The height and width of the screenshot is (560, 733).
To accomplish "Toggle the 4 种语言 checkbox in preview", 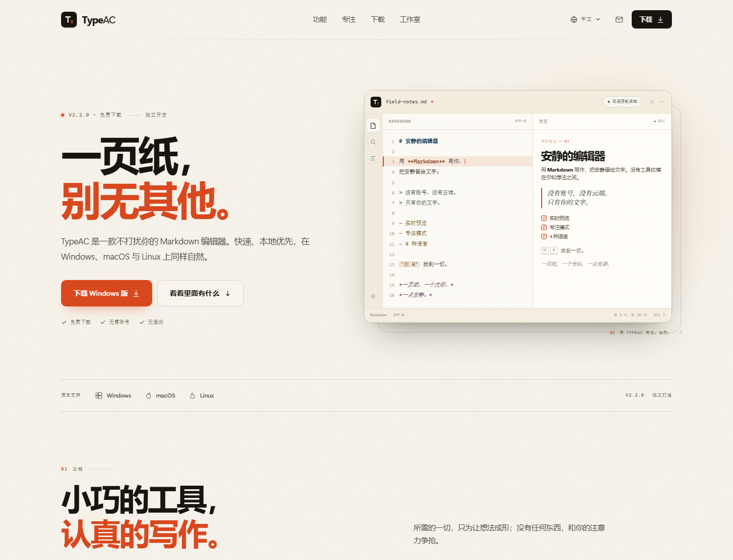I will point(544,236).
